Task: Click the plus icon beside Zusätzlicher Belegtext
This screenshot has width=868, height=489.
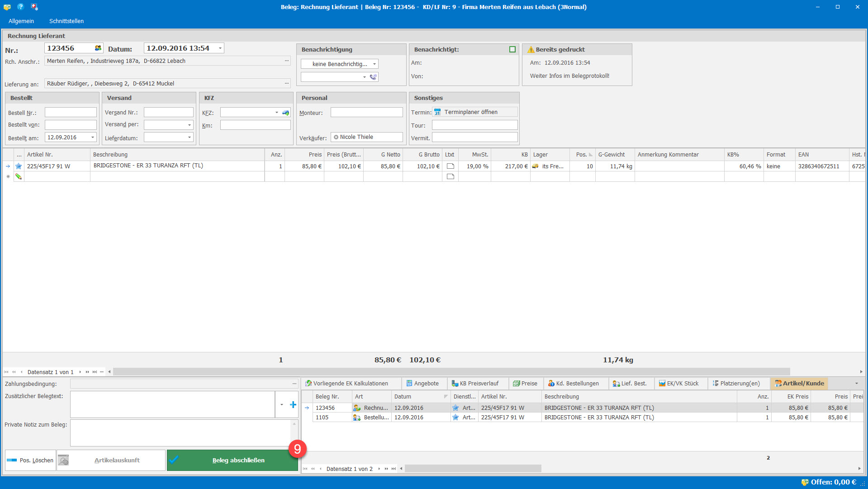Action: point(293,405)
